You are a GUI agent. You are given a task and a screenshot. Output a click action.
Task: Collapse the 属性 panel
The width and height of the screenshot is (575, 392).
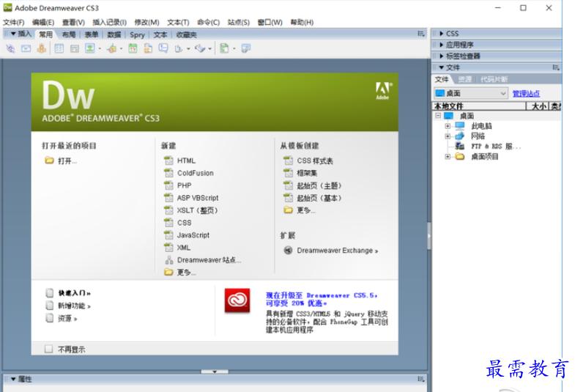tap(13, 379)
